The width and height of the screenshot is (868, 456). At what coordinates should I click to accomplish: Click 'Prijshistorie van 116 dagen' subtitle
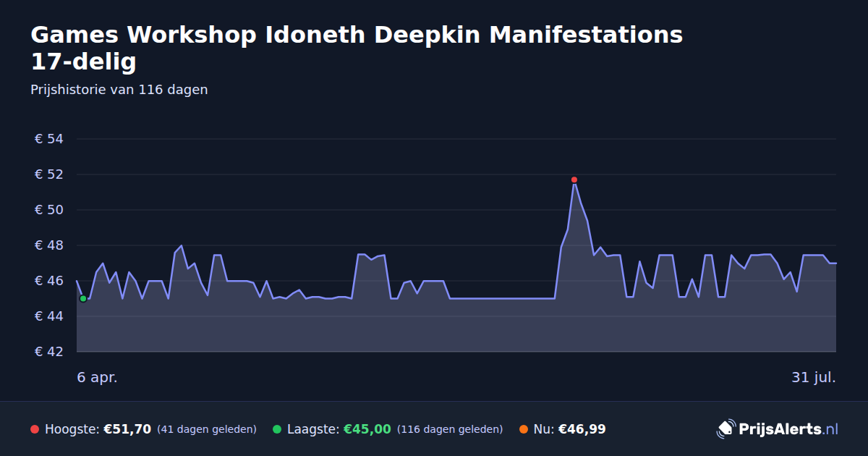coord(119,90)
